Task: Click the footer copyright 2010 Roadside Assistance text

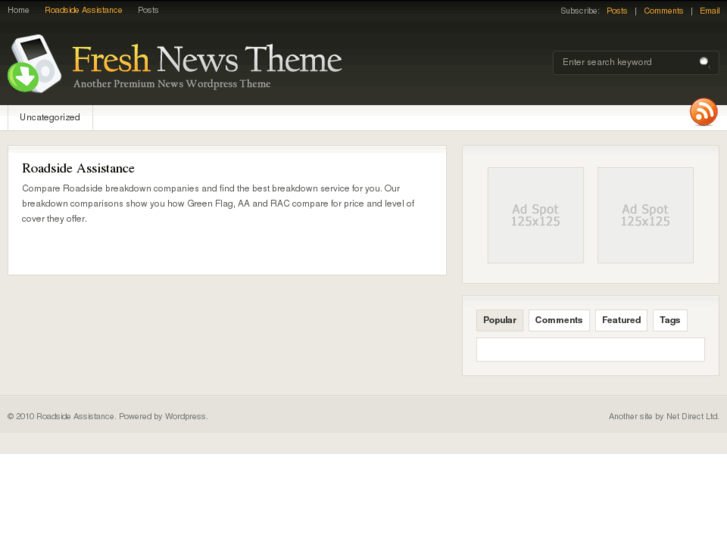Action: (108, 417)
